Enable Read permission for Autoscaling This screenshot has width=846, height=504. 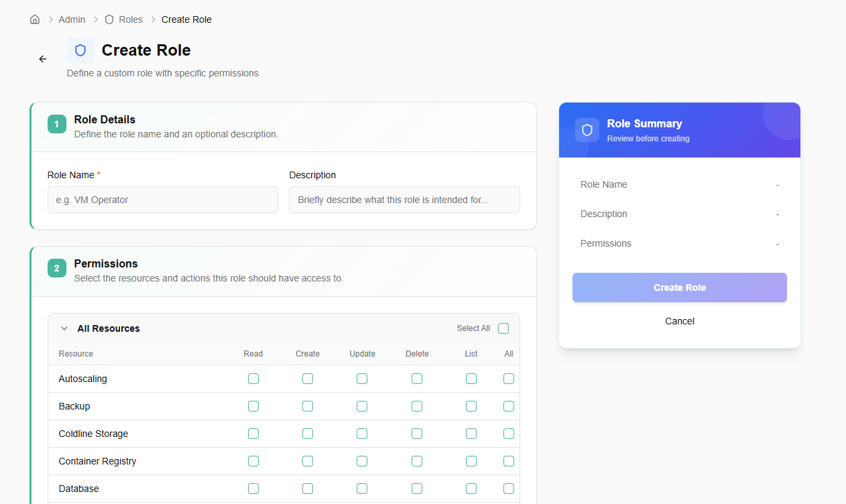coord(253,379)
